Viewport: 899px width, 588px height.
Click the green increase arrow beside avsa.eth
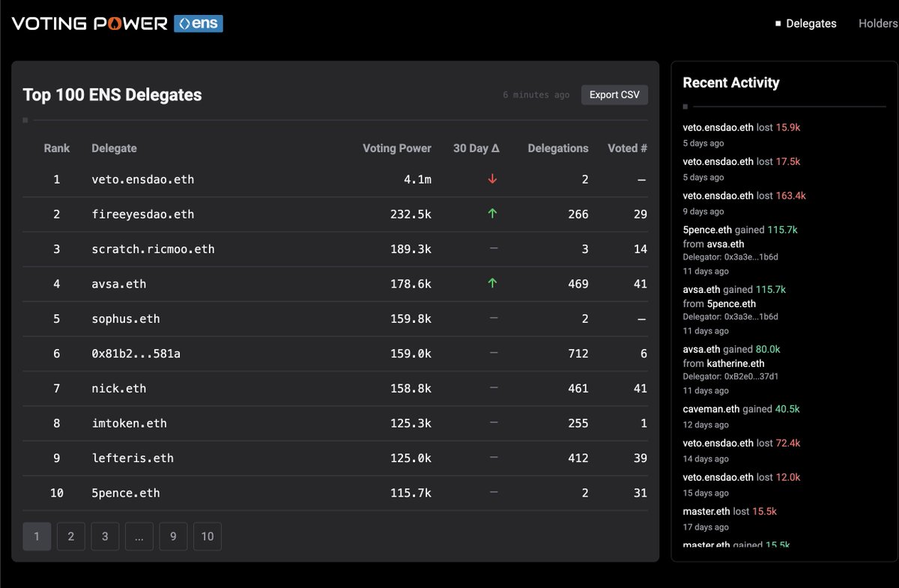[493, 284]
